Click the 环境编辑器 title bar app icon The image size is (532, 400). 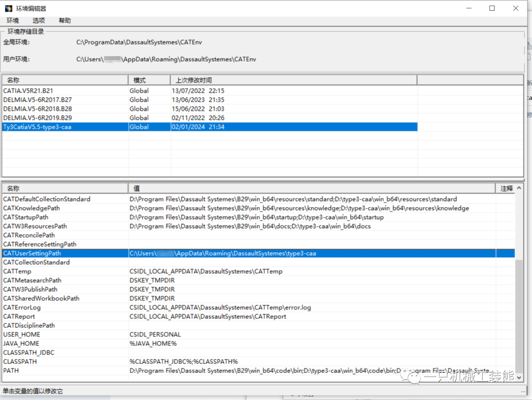[8, 8]
